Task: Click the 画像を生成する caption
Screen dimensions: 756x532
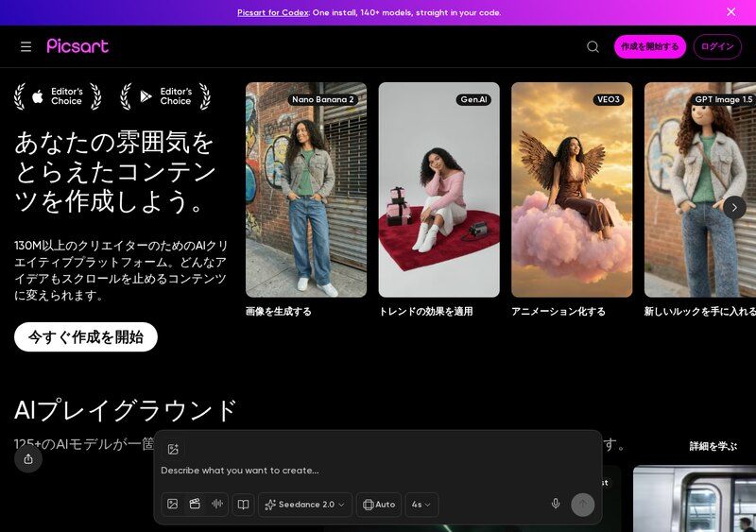Action: tap(279, 312)
